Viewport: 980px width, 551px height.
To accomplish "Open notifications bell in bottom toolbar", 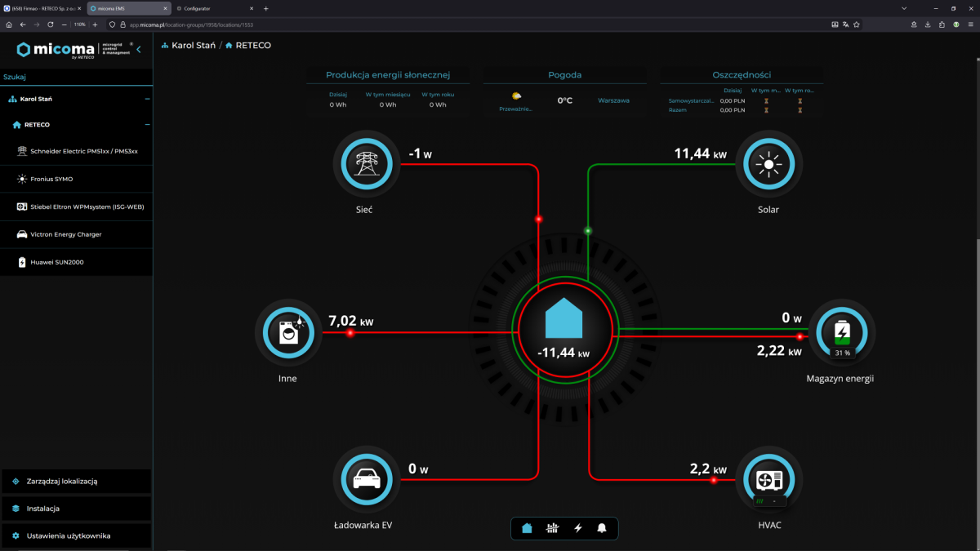I will click(x=602, y=528).
